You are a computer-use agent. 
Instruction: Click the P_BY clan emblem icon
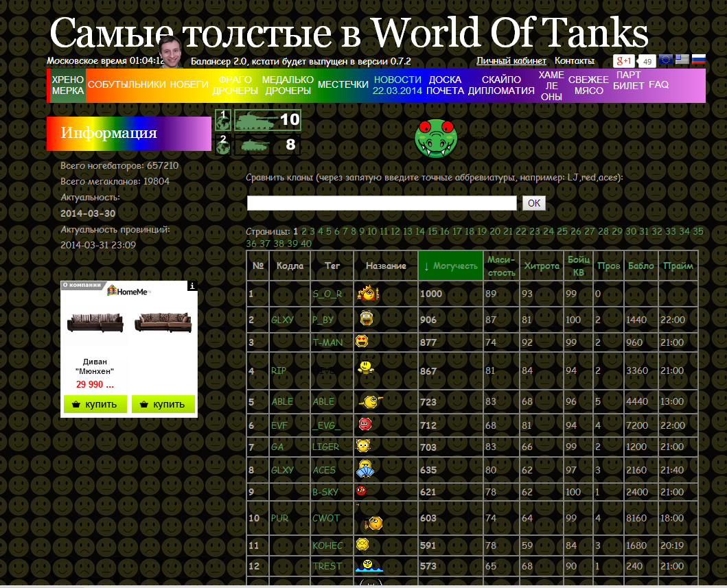pos(367,318)
